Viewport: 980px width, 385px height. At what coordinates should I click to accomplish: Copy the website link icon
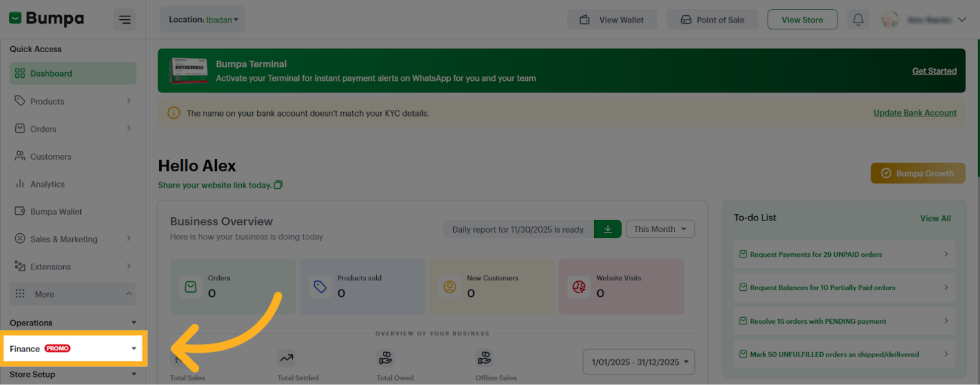[278, 185]
